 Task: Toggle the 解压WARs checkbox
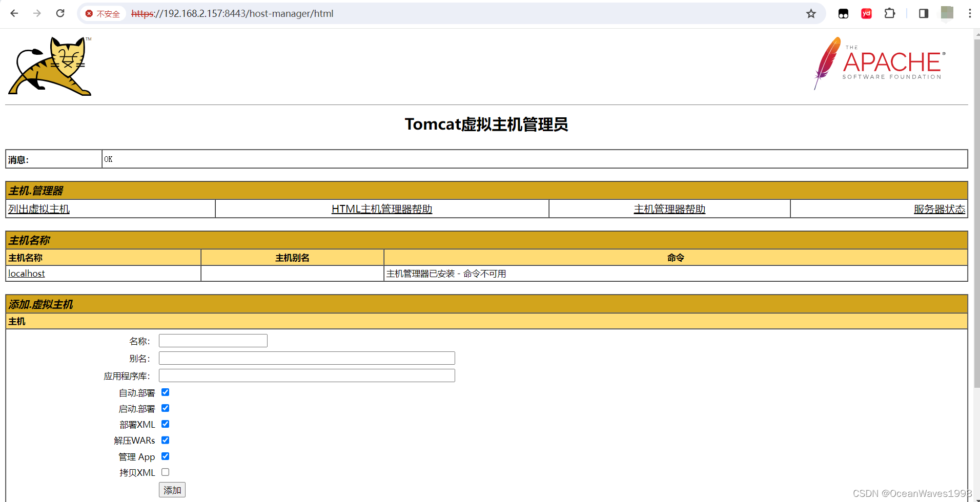point(165,440)
